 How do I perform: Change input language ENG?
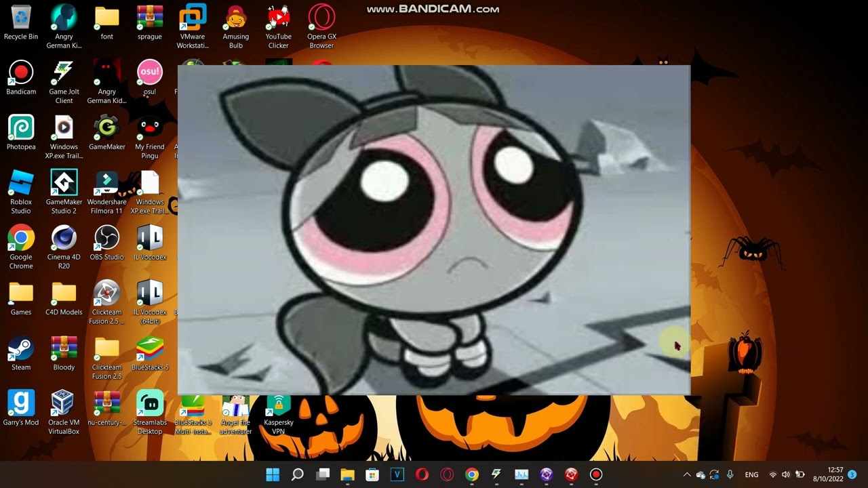point(751,474)
